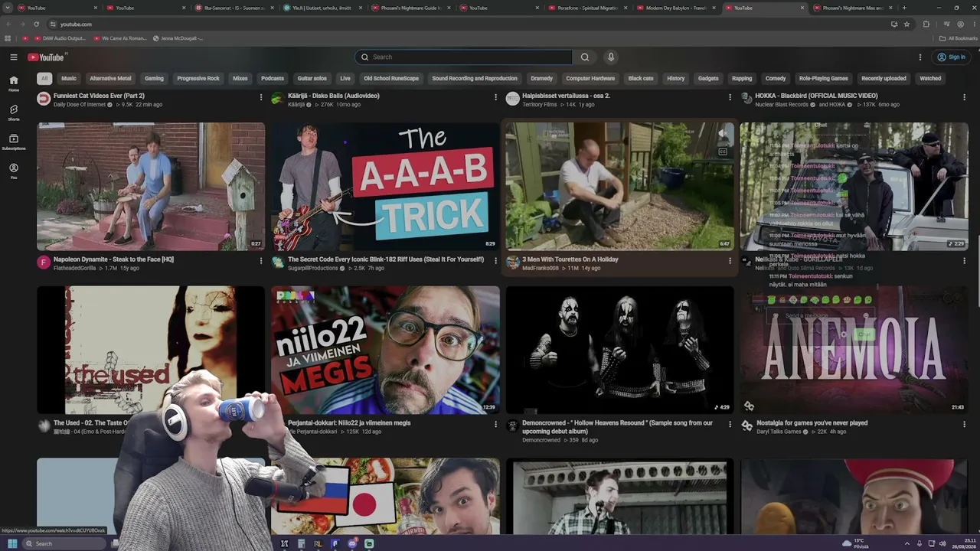This screenshot has width=980, height=551.
Task: Select the Alternative Metal filter chip
Action: coord(110,78)
